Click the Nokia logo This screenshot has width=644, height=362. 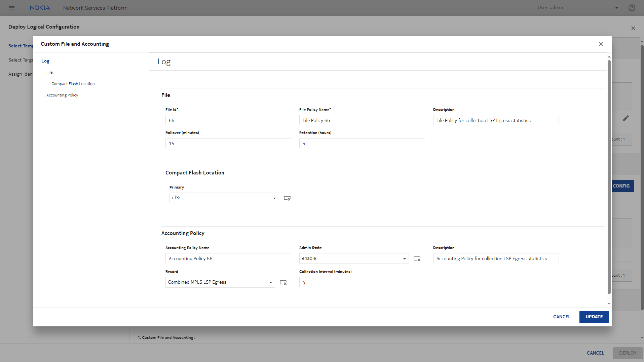click(x=40, y=8)
